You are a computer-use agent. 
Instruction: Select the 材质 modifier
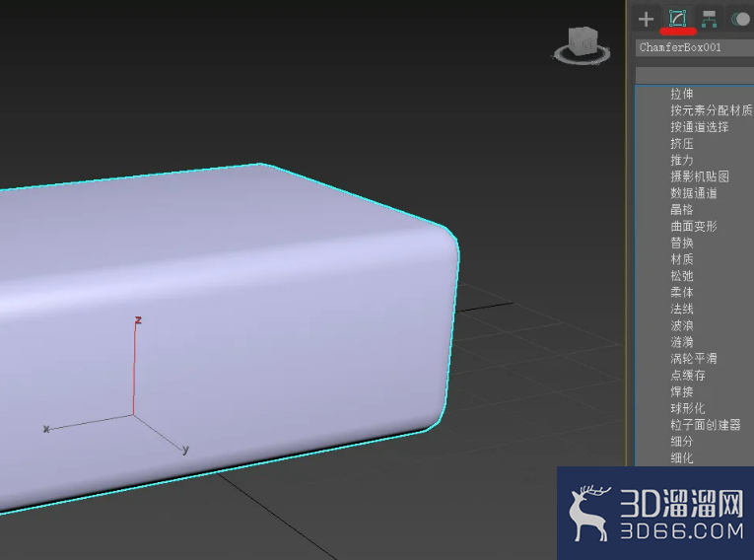click(x=681, y=259)
